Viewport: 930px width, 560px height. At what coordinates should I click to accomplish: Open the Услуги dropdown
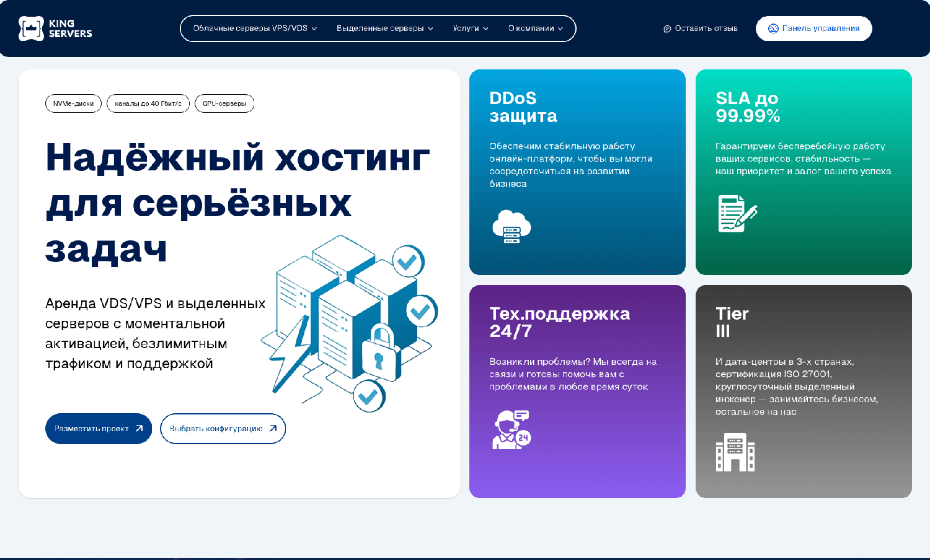tap(469, 28)
